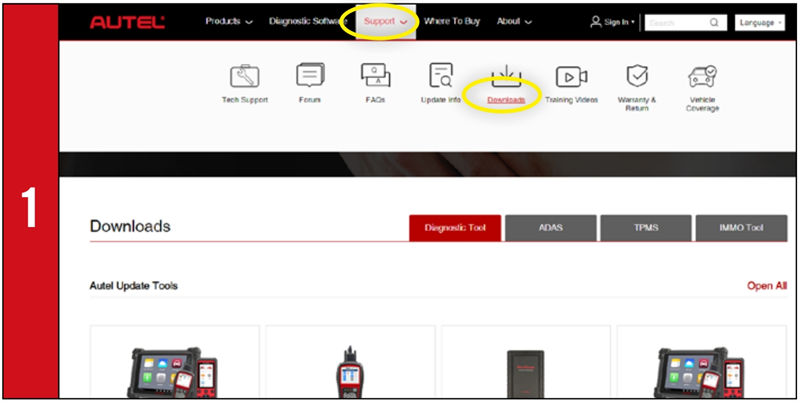This screenshot has width=800, height=403.
Task: Open the Forum chat icon
Action: [310, 75]
